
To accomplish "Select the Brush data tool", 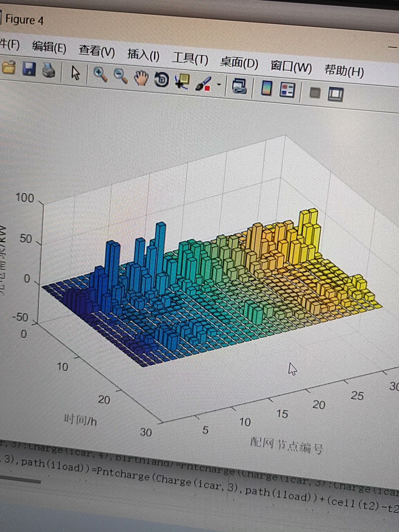I will click(203, 83).
